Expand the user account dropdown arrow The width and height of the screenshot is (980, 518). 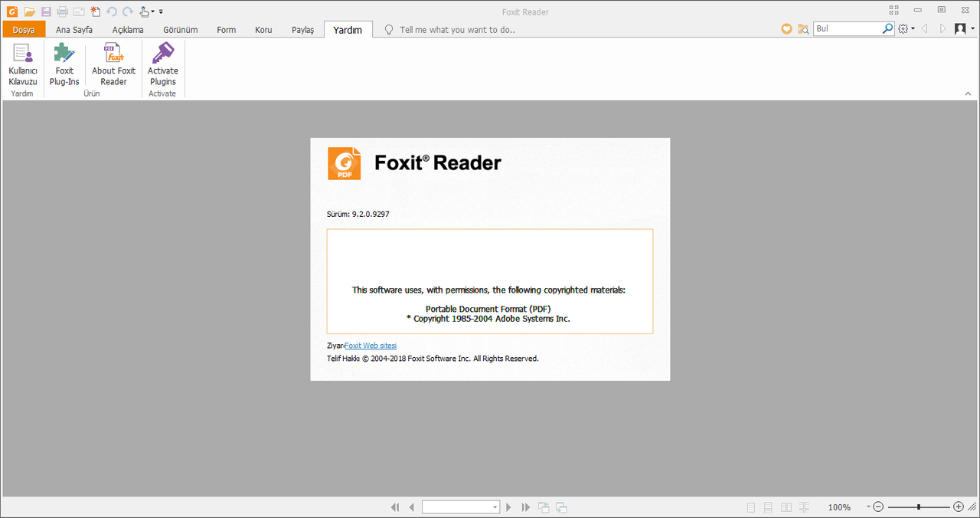click(x=972, y=29)
